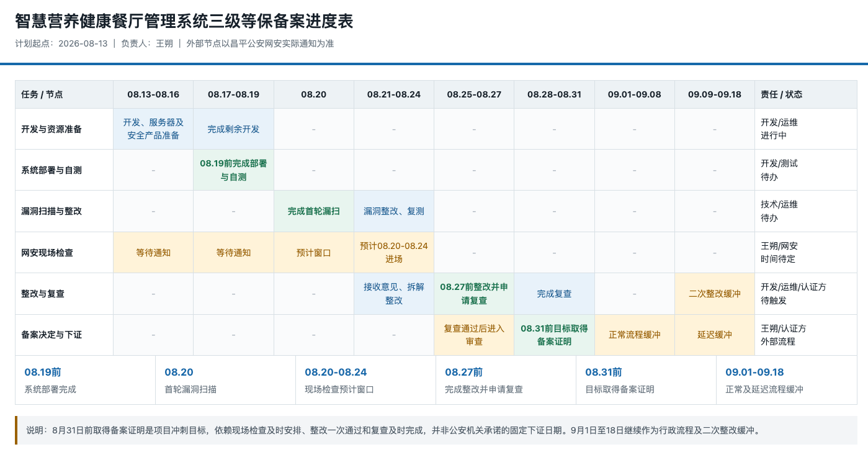This screenshot has height=452, width=868.
Task: Click the 二次整改缓冲 cell
Action: (715, 294)
